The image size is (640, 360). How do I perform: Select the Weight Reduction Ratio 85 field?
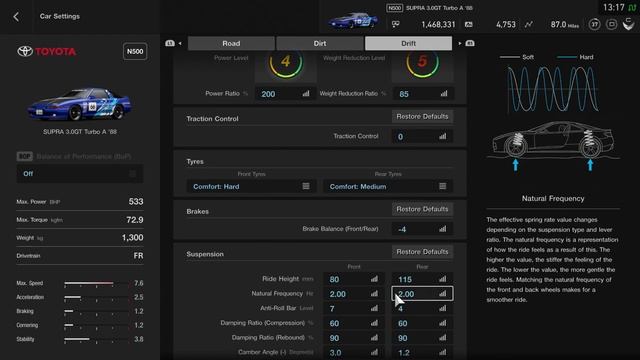pyautogui.click(x=422, y=94)
